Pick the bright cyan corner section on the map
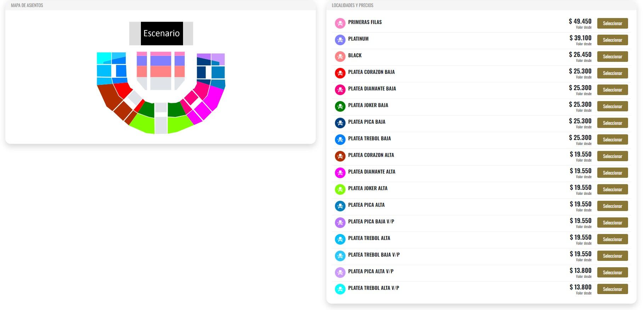The width and height of the screenshot is (644, 310). tap(103, 57)
